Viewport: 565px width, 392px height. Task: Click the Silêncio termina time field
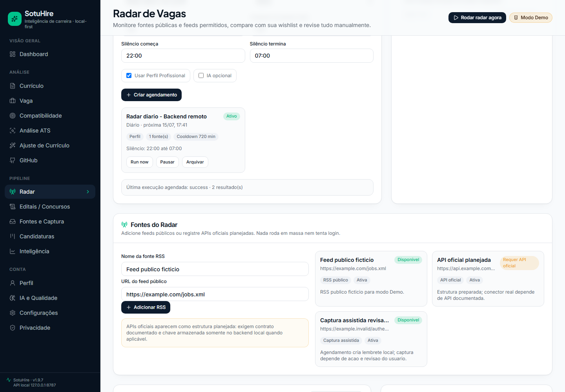[x=312, y=56]
